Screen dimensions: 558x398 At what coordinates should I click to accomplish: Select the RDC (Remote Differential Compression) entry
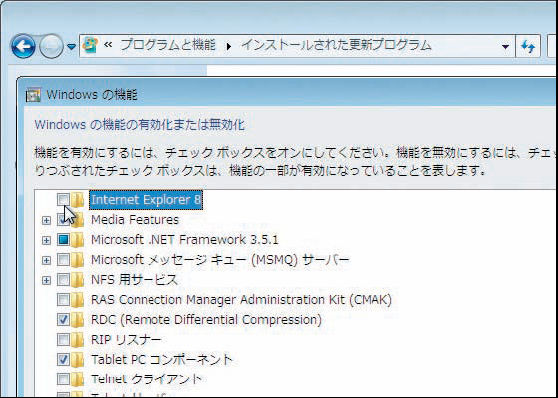pyautogui.click(x=206, y=320)
